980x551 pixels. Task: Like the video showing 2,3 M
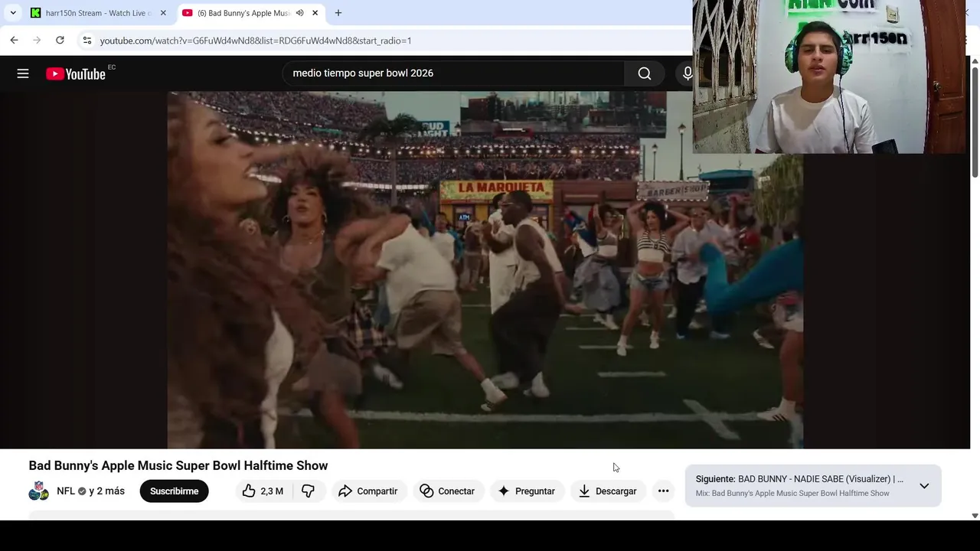click(263, 491)
